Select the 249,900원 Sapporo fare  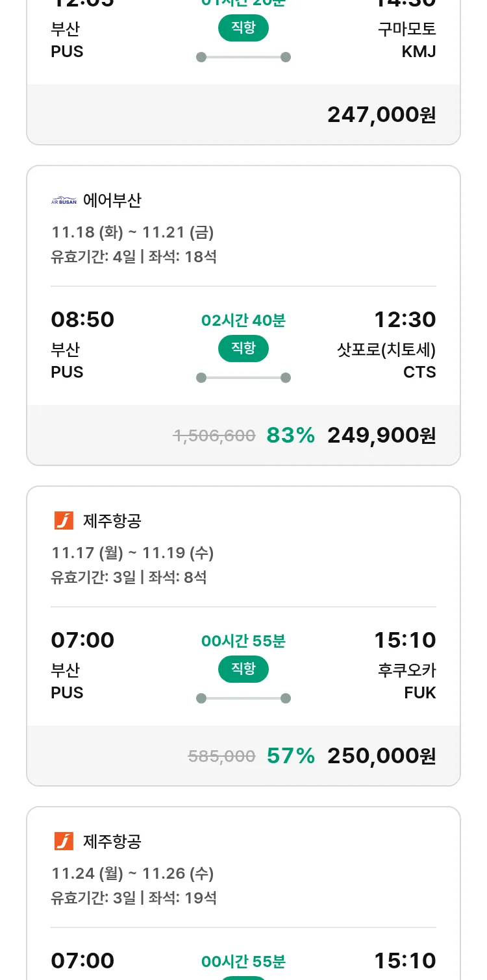(x=381, y=435)
